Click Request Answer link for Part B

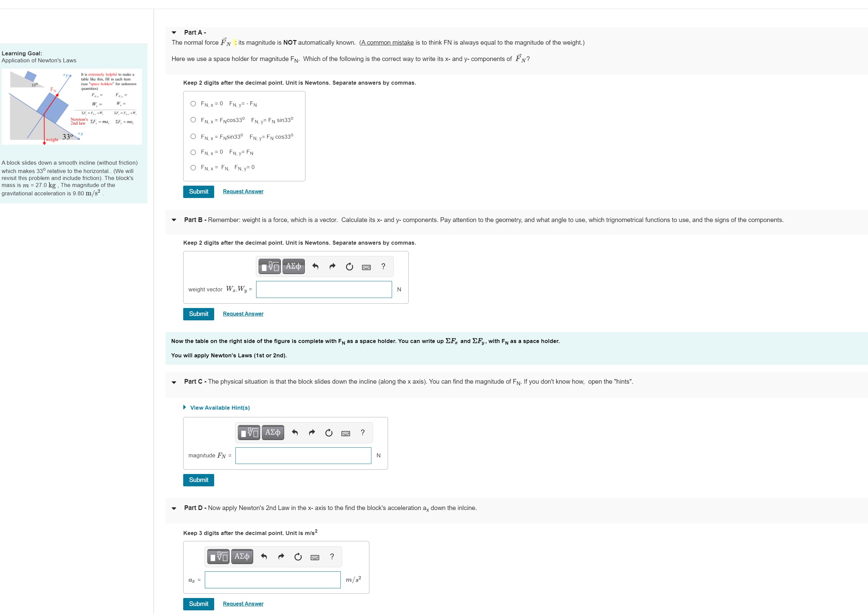243,314
